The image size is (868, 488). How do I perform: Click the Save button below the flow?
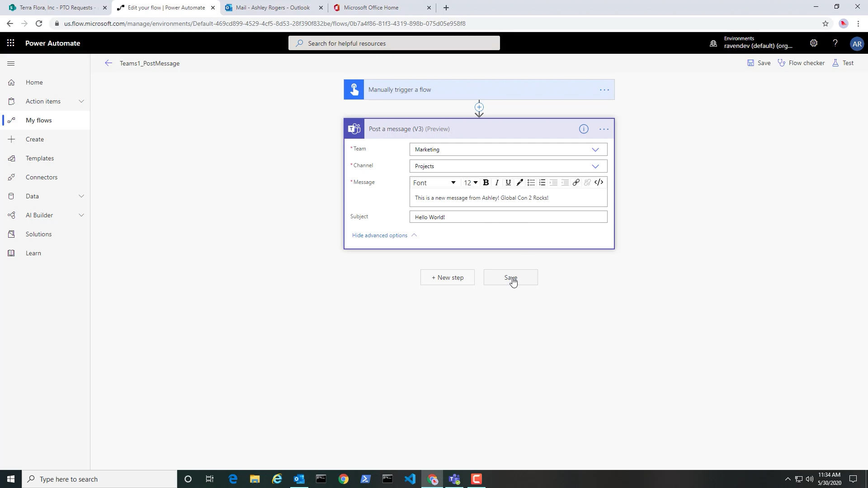click(x=511, y=277)
